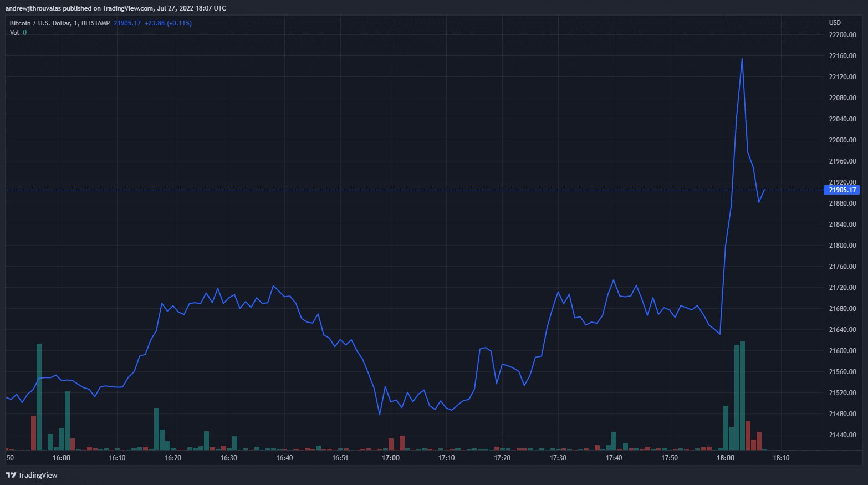This screenshot has height=485, width=868.
Task: Click the tall red volume bar before 16:00
Action: (x=33, y=432)
